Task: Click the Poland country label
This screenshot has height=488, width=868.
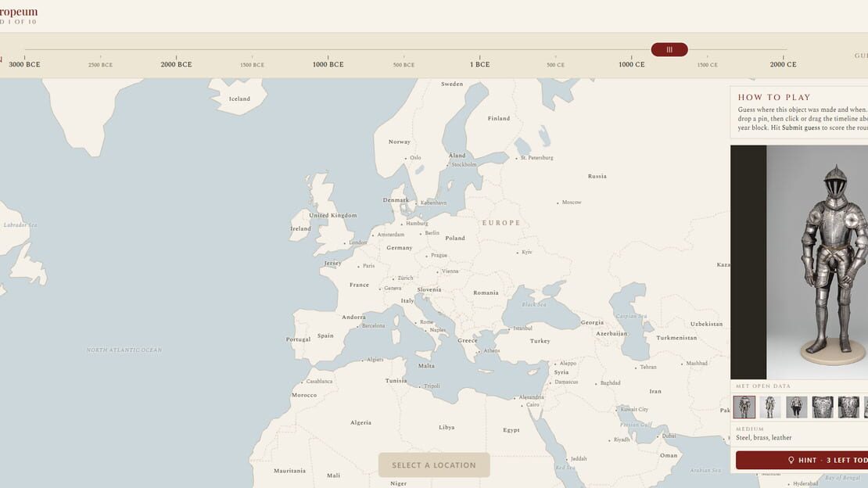Action: click(x=455, y=238)
